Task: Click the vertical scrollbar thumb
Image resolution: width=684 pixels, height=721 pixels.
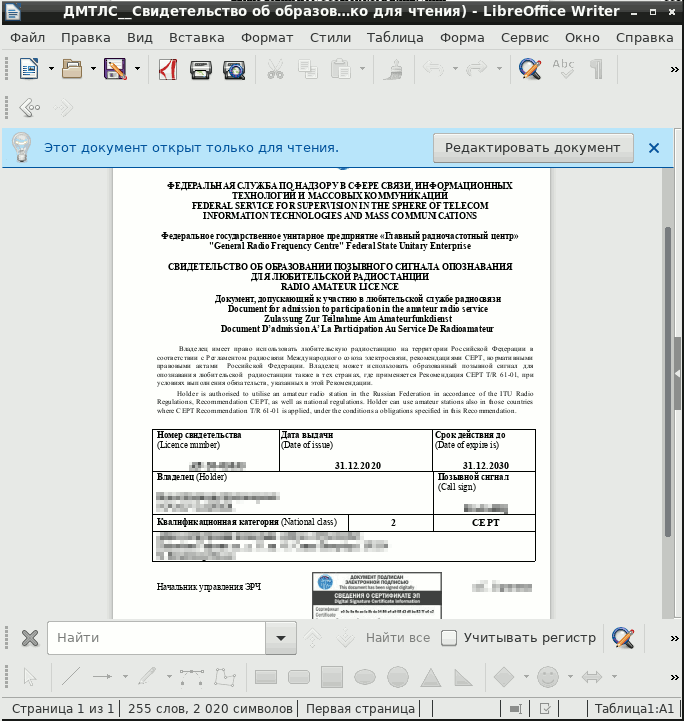Action: click(x=668, y=382)
